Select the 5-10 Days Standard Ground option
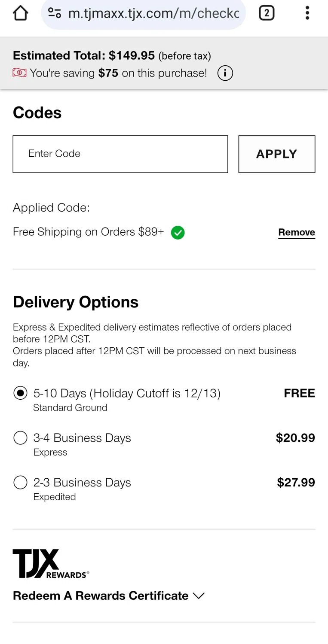Screen dimensions: 328x644 (x=20, y=393)
